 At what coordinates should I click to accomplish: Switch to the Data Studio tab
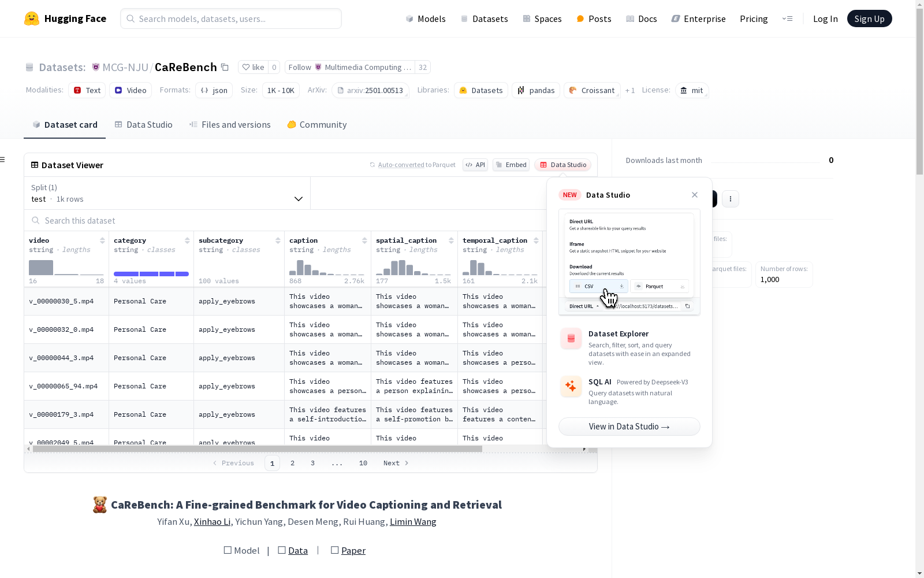click(143, 125)
